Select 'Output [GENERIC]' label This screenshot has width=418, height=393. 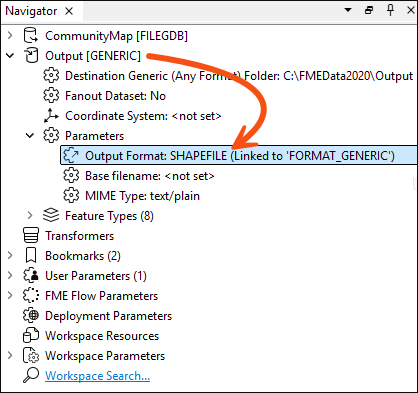pyautogui.click(x=93, y=56)
